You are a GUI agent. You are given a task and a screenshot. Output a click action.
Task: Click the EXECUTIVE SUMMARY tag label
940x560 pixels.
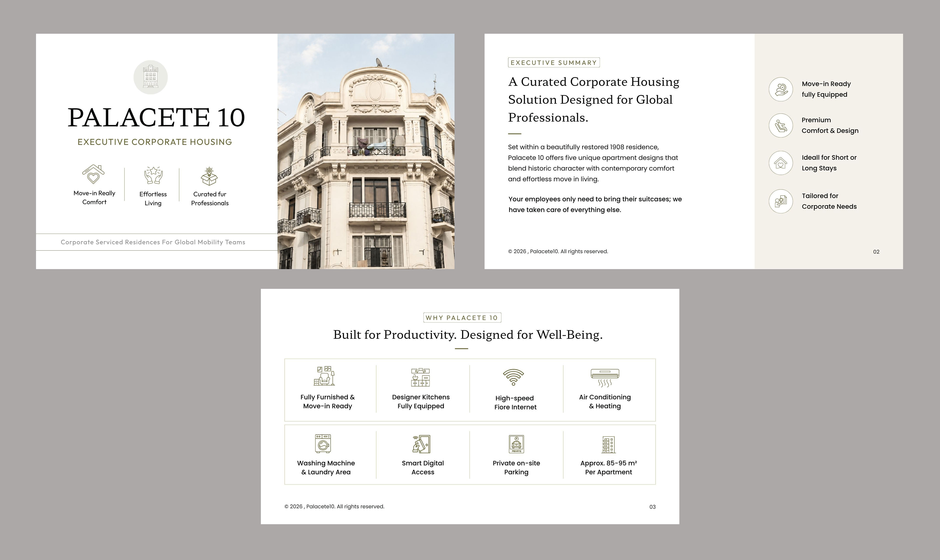tap(554, 63)
